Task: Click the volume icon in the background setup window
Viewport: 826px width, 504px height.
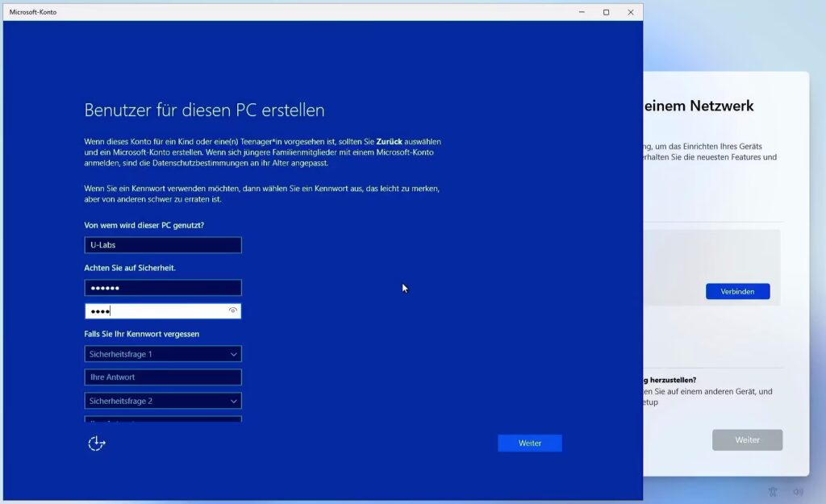Action: click(798, 492)
